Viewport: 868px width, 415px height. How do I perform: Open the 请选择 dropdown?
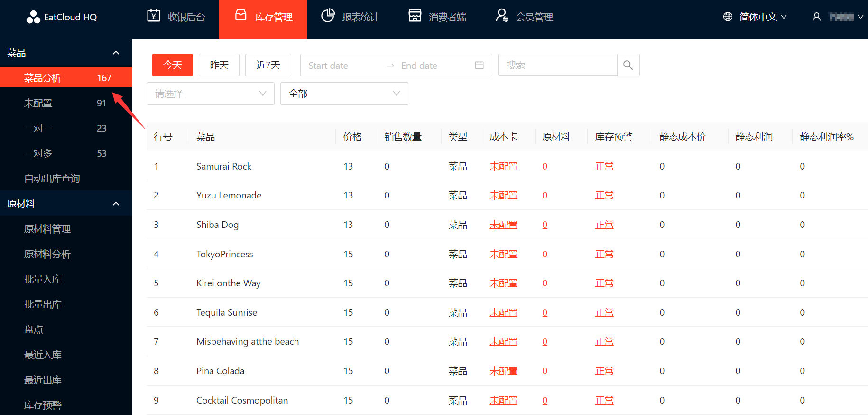pyautogui.click(x=211, y=94)
